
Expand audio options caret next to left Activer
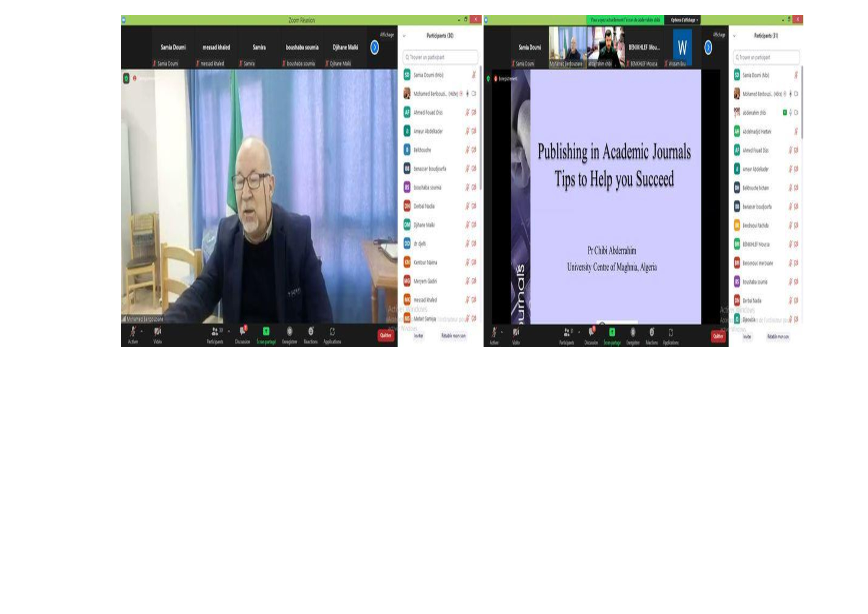(142, 331)
